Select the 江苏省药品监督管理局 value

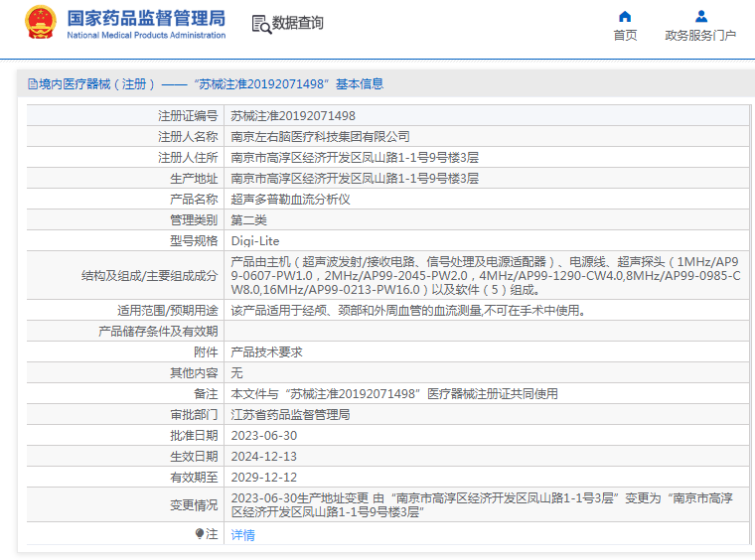[x=290, y=415]
